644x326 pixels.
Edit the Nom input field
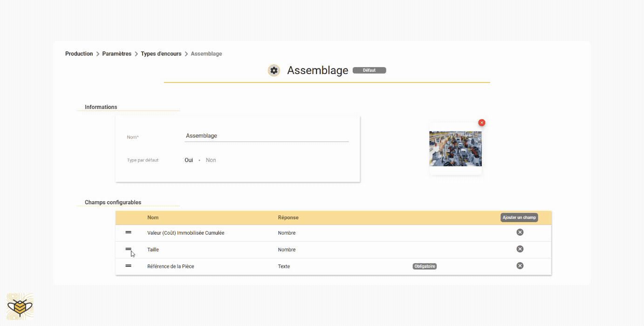click(267, 136)
